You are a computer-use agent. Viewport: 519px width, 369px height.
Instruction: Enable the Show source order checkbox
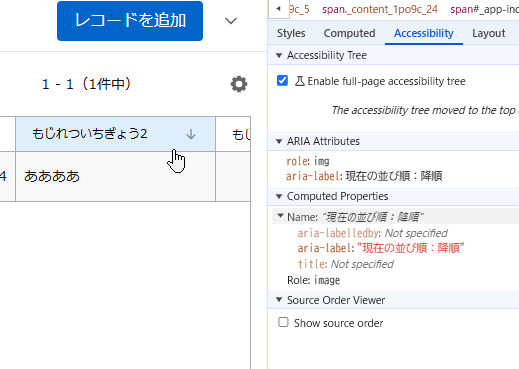pos(283,322)
